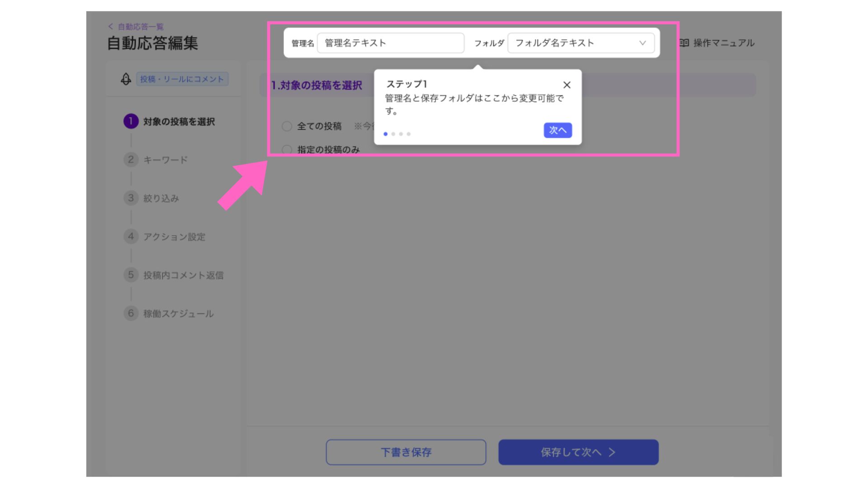
Task: Go to the 絞り込み step
Action: (x=161, y=198)
